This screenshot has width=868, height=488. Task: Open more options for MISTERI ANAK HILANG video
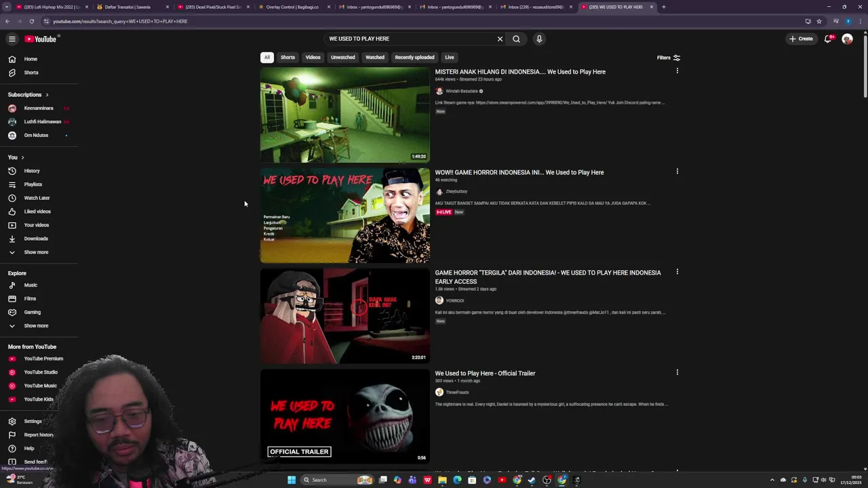pos(677,70)
